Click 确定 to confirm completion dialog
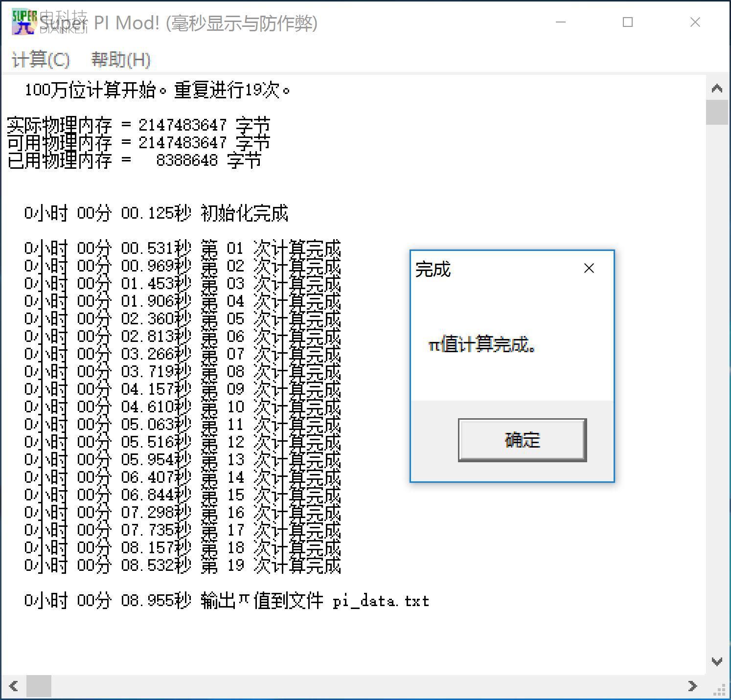 (522, 439)
